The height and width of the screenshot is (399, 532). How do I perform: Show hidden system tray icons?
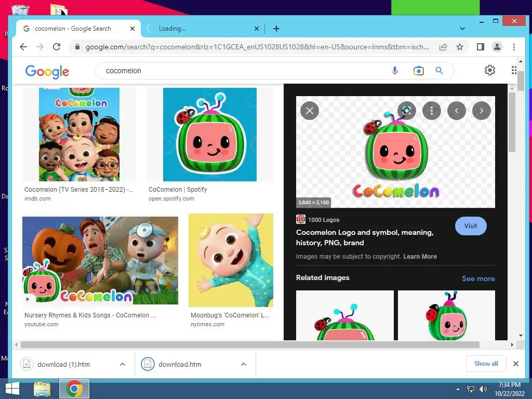[x=458, y=389]
